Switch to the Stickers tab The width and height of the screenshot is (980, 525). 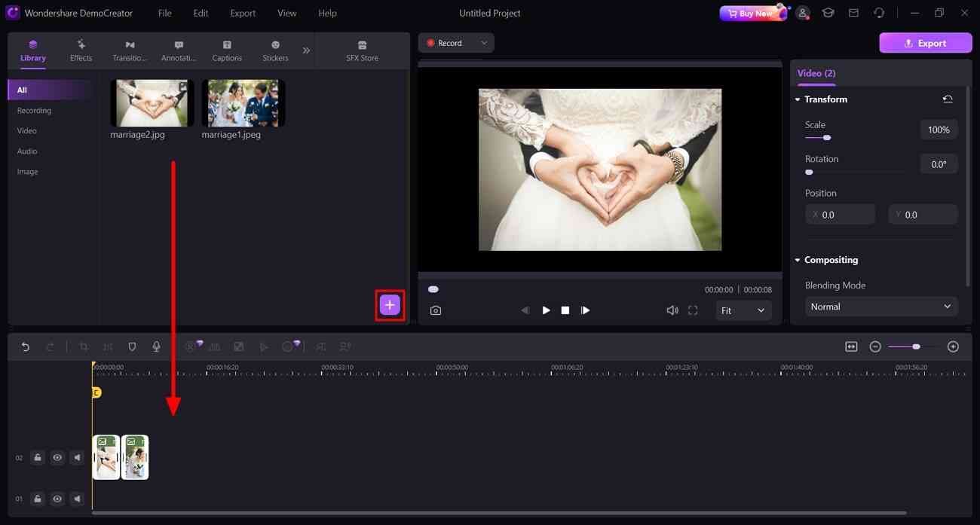click(x=275, y=51)
